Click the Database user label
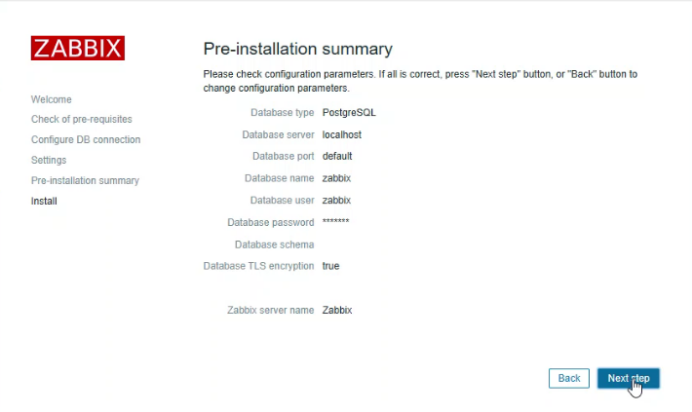Image resolution: width=692 pixels, height=412 pixels. point(281,200)
